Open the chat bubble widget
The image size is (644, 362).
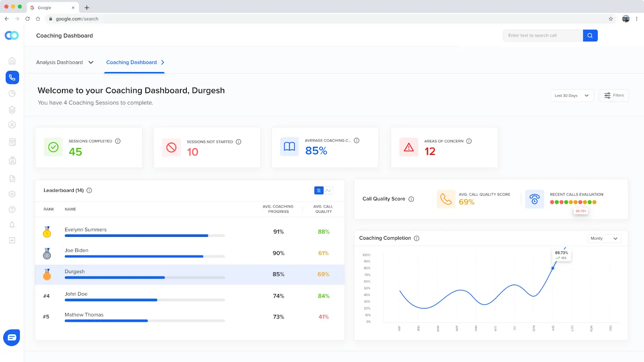[x=11, y=337]
